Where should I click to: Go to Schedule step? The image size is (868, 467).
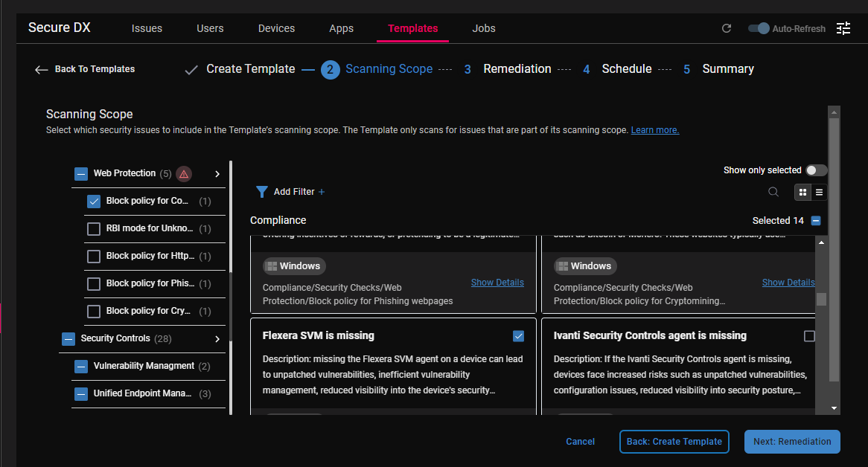tap(627, 69)
